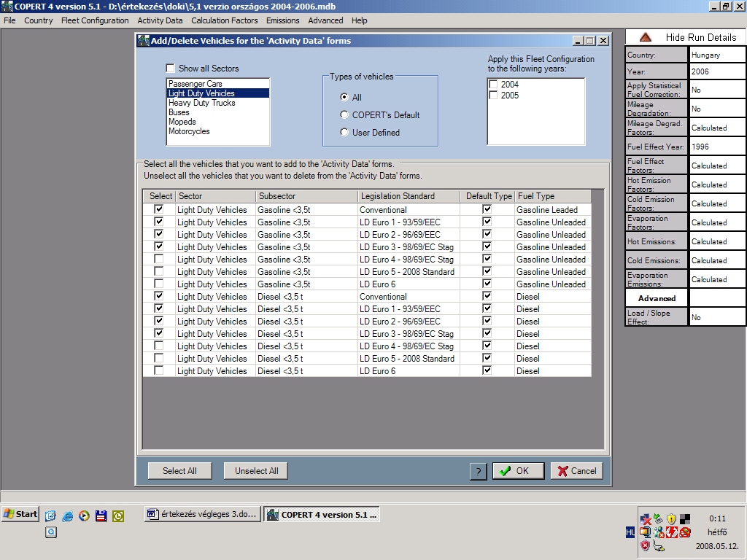Confirm with the OK button
The height and width of the screenshot is (560, 747).
pyautogui.click(x=519, y=471)
